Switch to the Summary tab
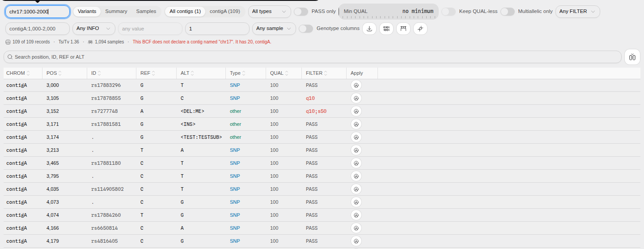The image size is (644, 249). click(x=116, y=12)
